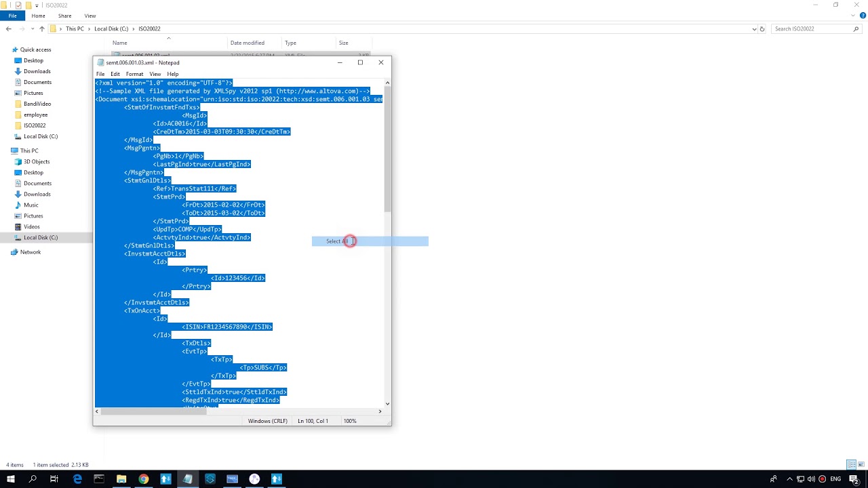Click Notepad's vertical scrollbar thumb
Viewport: 868px width, 488px height.
tap(387, 149)
